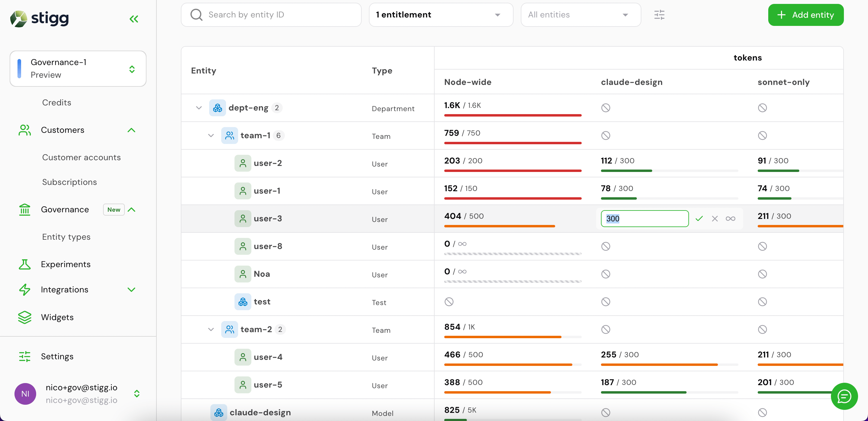Open the chat support bubble
The width and height of the screenshot is (868, 421).
coord(844,396)
